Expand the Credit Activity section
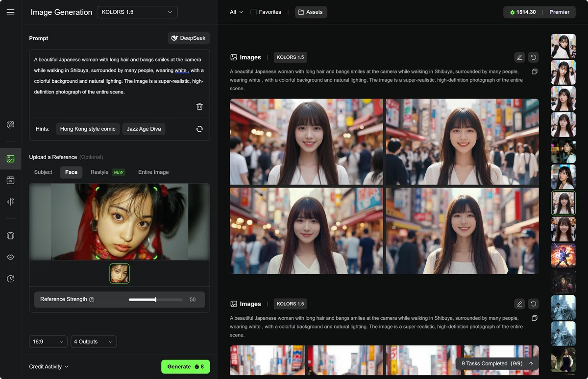This screenshot has width=588, height=379. 49,367
